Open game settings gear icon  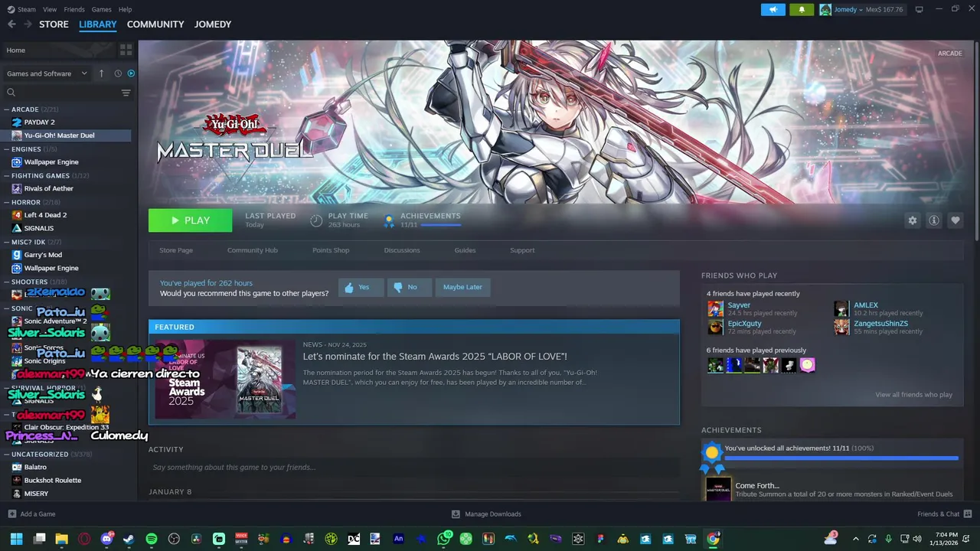pos(913,220)
